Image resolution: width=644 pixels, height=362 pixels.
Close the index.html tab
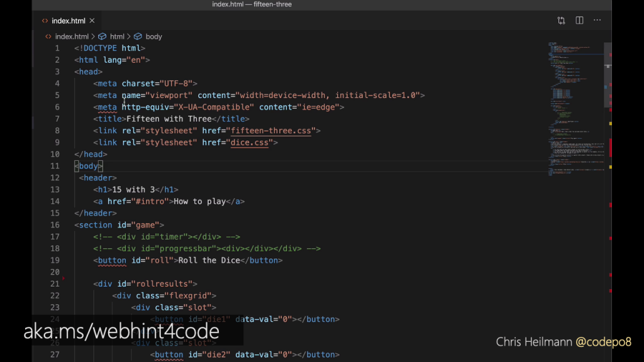[x=92, y=21]
